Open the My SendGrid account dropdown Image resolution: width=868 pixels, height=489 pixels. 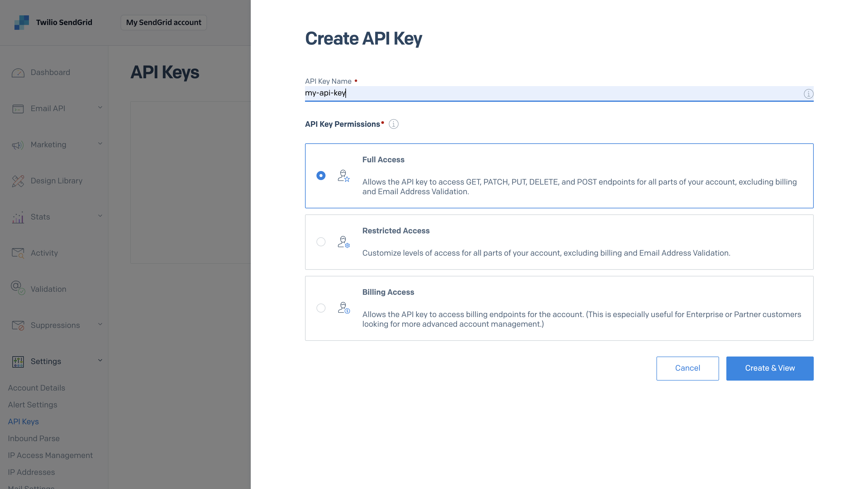[x=164, y=23]
